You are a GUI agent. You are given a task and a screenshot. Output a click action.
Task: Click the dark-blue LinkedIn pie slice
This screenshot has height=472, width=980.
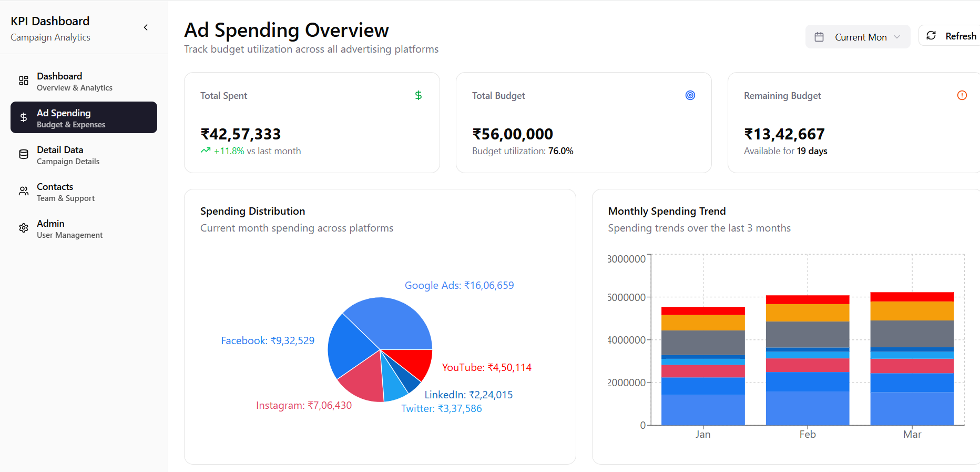coord(406,379)
